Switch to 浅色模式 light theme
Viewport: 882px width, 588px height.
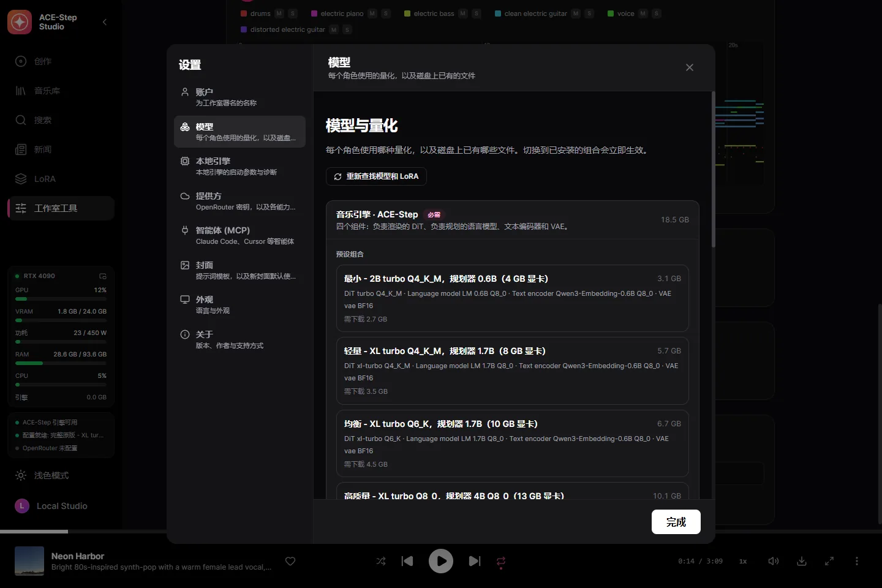tap(61, 475)
